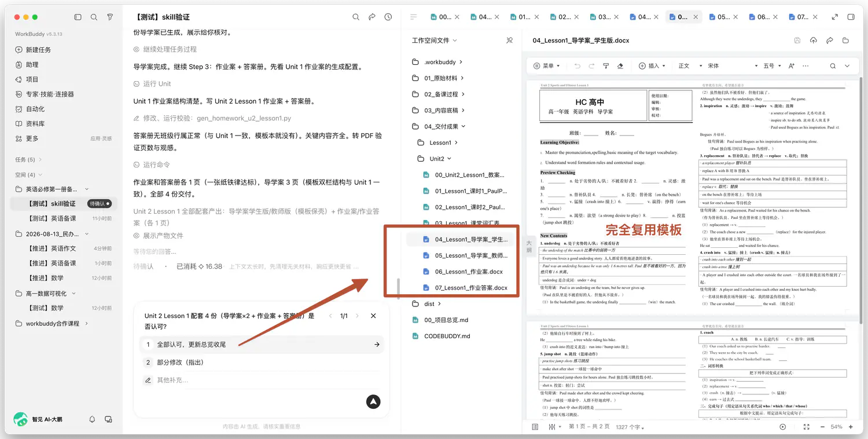
Task: Share the 04_Lesson1 document
Action: [x=829, y=41]
